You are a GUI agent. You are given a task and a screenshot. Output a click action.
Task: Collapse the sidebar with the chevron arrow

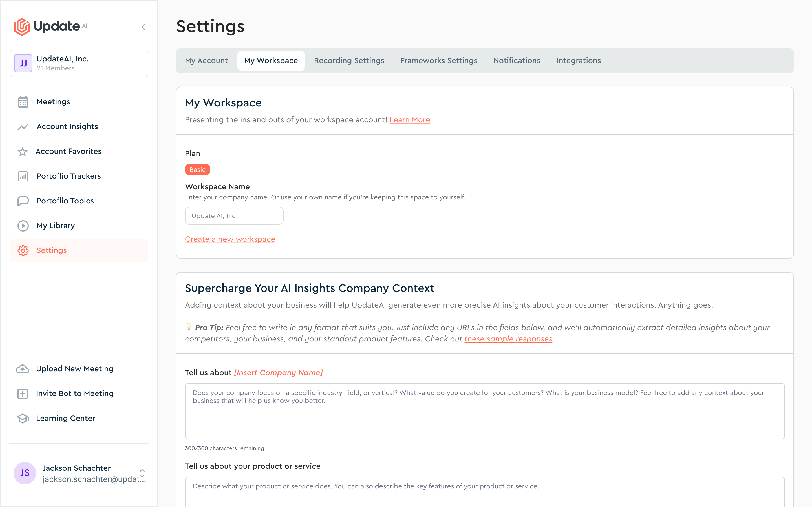point(143,27)
